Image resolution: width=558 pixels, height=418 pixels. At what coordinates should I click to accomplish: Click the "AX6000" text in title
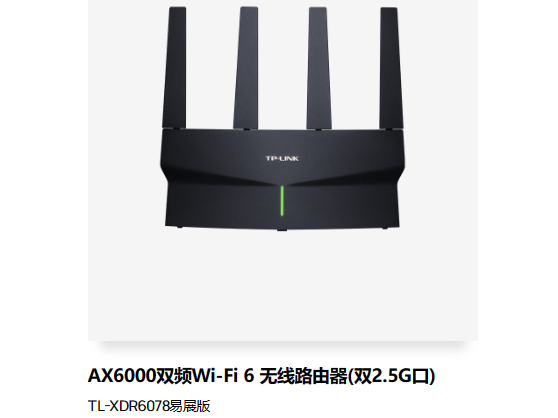click(122, 376)
